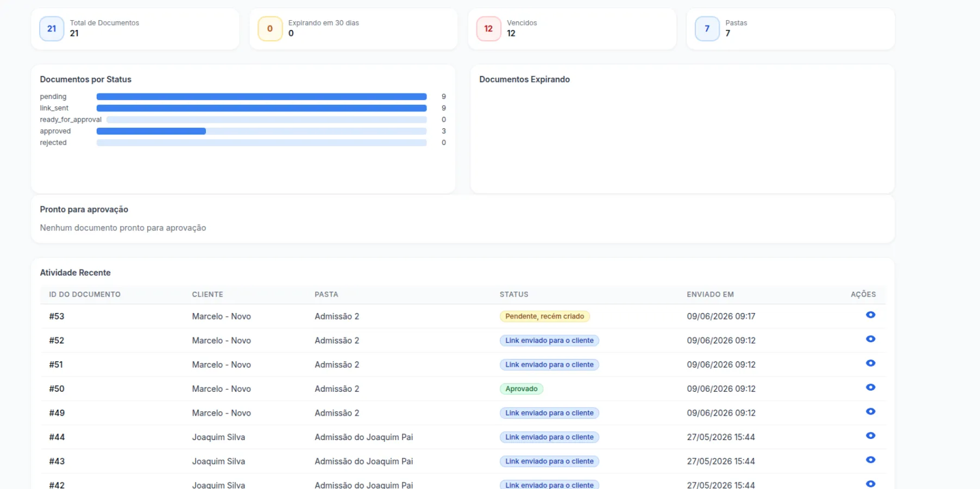Click the 'Aprovado' status badge
Viewport: 980px width, 489px height.
[x=521, y=388]
